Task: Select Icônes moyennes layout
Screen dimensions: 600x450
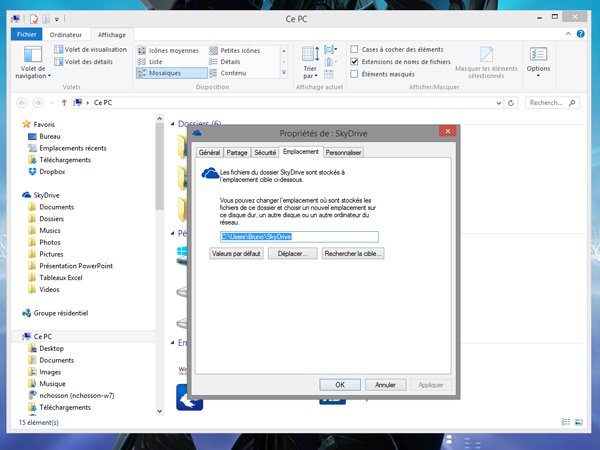Action: click(x=169, y=51)
